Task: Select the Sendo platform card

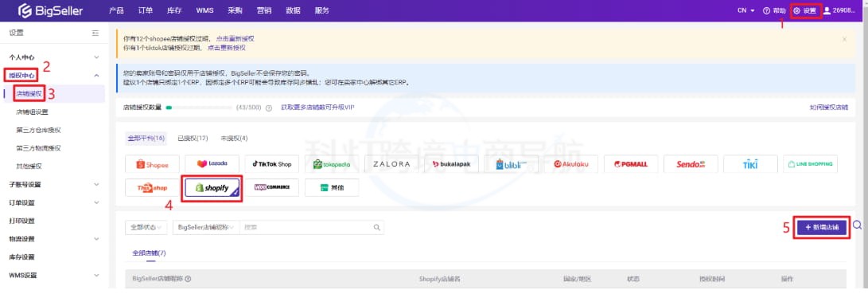Action: coord(691,164)
